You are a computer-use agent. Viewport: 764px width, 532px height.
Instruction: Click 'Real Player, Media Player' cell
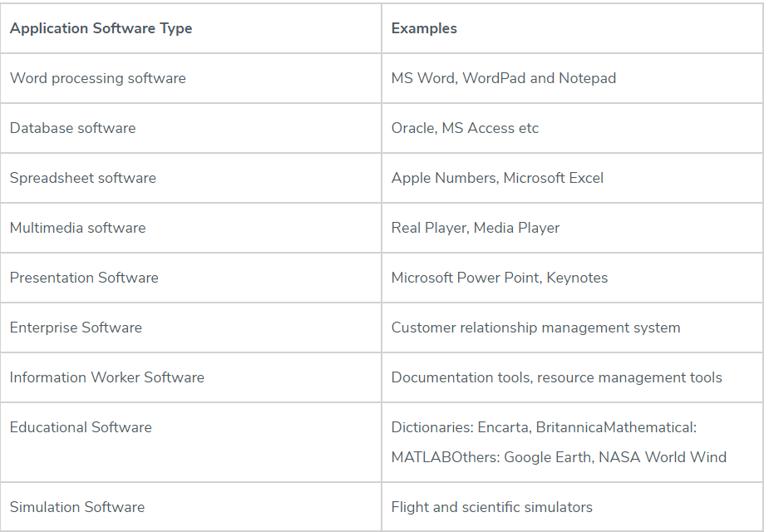(476, 228)
